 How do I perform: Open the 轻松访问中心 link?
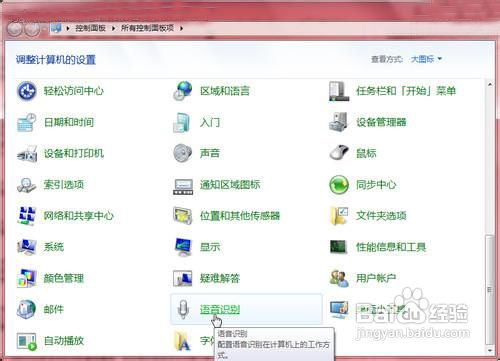pyautogui.click(x=74, y=91)
